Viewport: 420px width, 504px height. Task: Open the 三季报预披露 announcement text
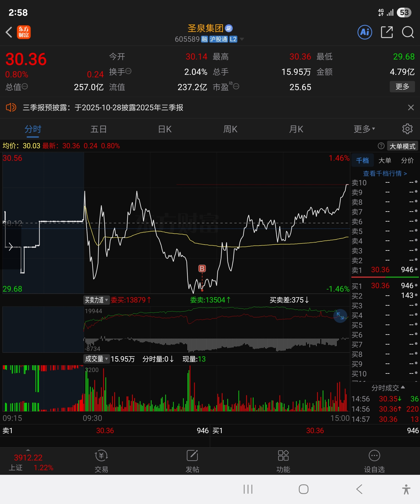click(x=103, y=107)
